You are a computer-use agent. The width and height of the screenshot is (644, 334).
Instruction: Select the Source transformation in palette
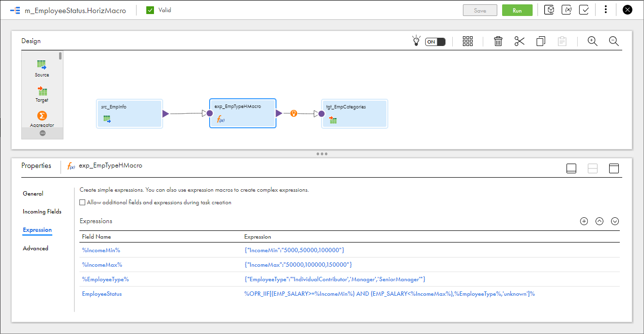tap(42, 68)
